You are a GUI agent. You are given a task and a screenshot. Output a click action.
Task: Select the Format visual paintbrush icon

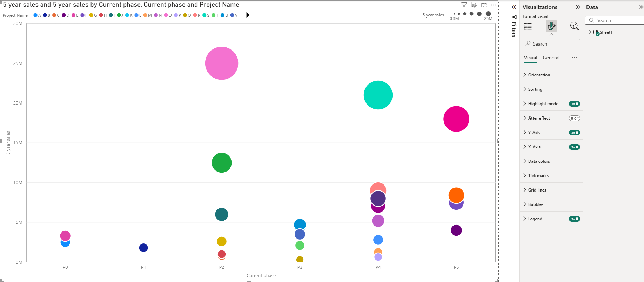[551, 26]
